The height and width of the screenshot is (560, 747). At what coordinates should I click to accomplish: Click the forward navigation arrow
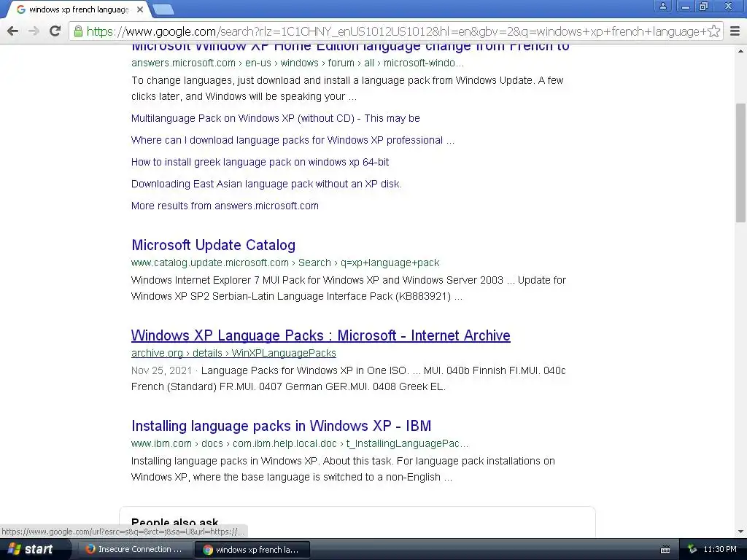(x=34, y=31)
